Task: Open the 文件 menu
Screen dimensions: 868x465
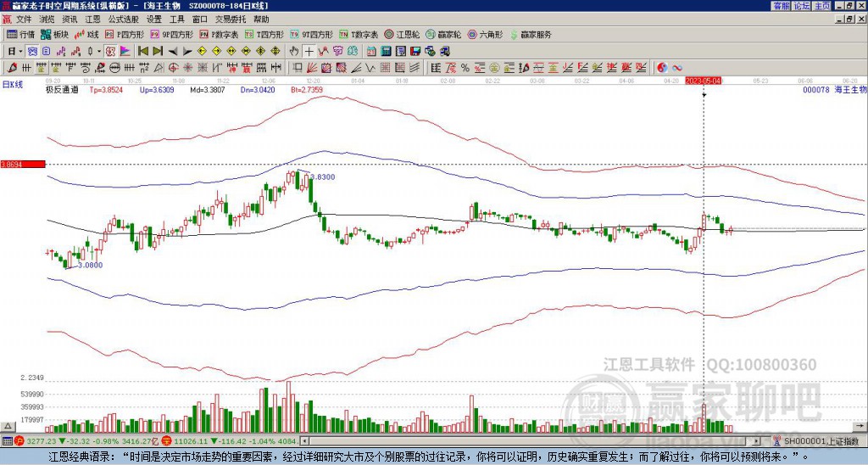Action: [x=24, y=20]
